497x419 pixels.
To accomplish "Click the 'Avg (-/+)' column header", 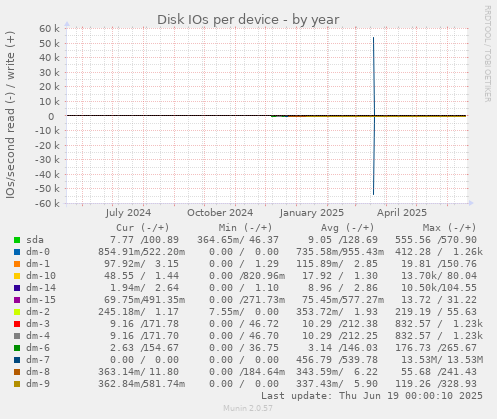I will pyautogui.click(x=348, y=228).
